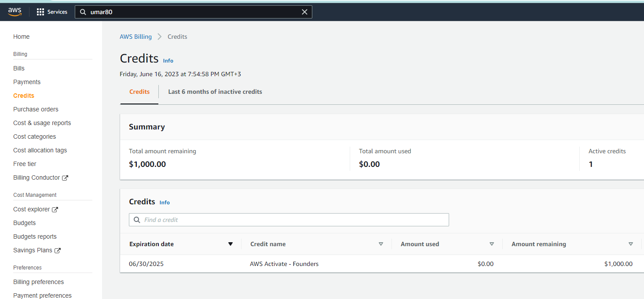Click the $1,000.00 total remaining summary value
Viewport: 644px width, 299px height.
pyautogui.click(x=147, y=164)
